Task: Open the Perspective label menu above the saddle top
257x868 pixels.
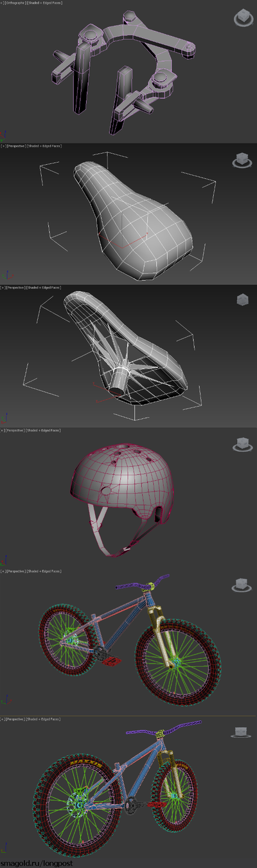Action: 17,146
